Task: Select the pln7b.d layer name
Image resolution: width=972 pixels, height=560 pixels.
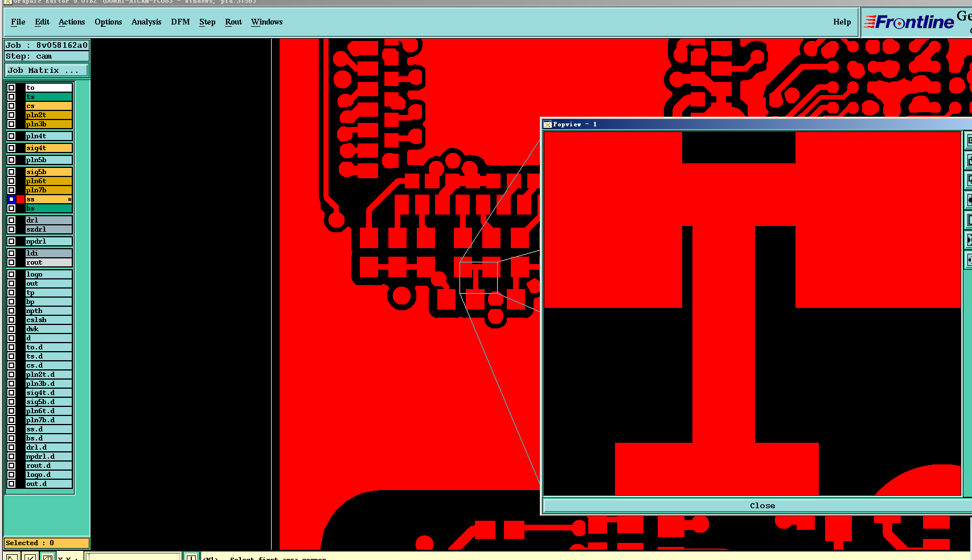Action: (49, 420)
